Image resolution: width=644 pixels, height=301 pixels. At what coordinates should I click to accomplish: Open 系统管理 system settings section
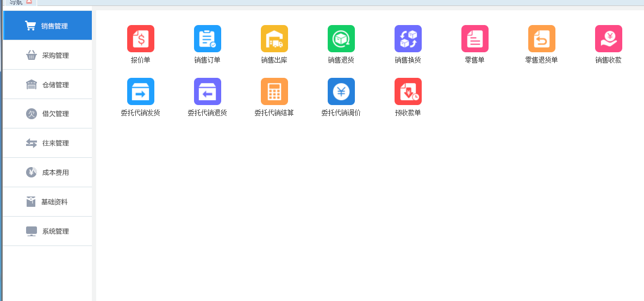point(47,231)
